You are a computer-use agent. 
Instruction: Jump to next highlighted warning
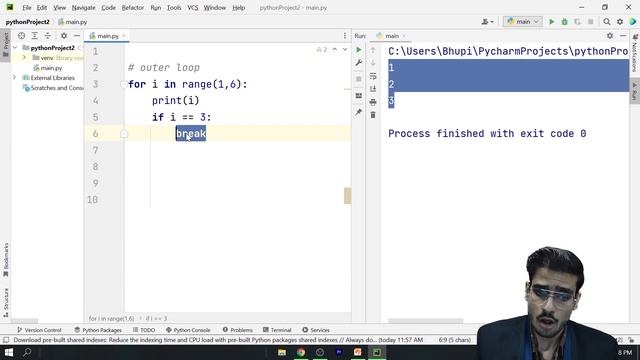point(345,49)
